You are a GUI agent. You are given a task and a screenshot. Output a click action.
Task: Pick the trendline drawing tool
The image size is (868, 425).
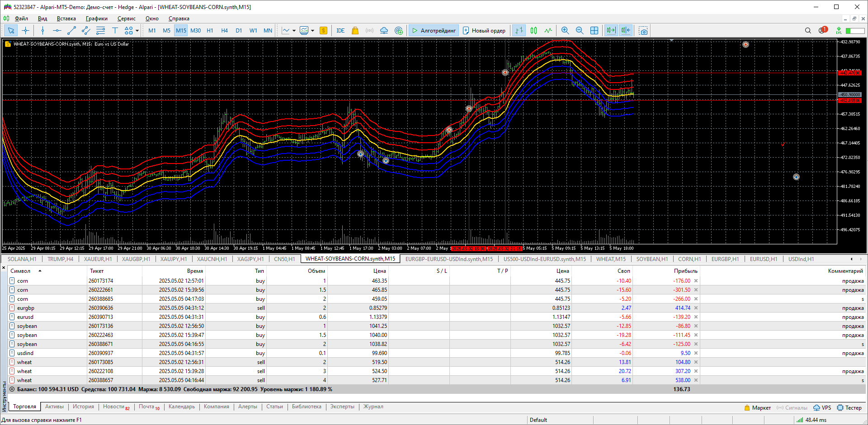(x=71, y=31)
